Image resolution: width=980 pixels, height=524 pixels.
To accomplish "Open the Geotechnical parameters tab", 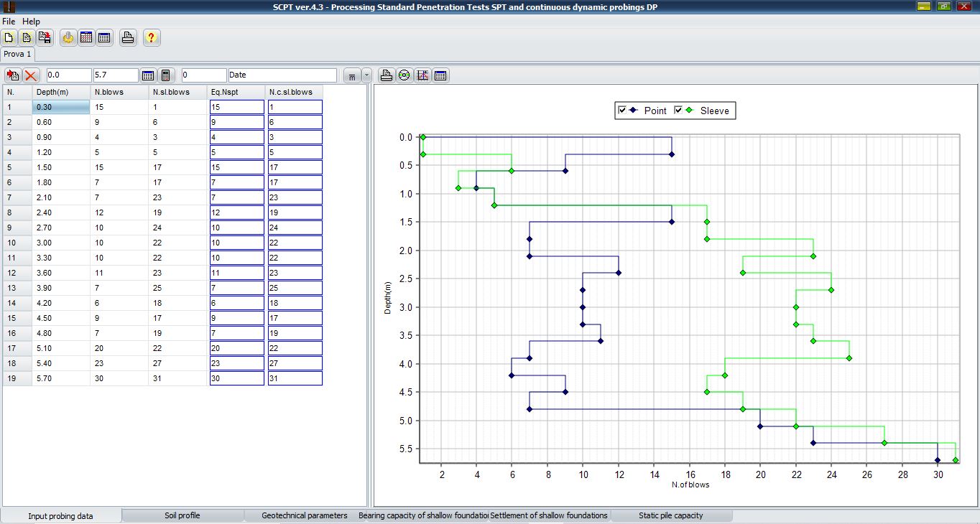I will click(x=304, y=515).
